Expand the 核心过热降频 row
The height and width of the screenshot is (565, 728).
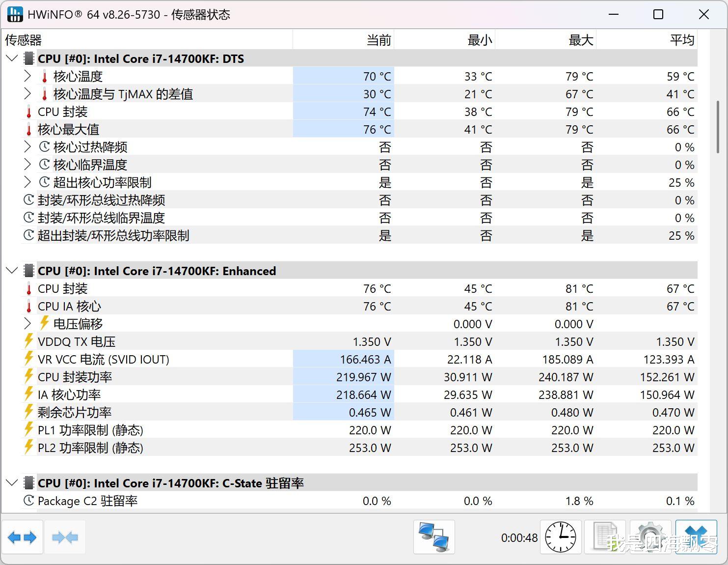point(27,147)
